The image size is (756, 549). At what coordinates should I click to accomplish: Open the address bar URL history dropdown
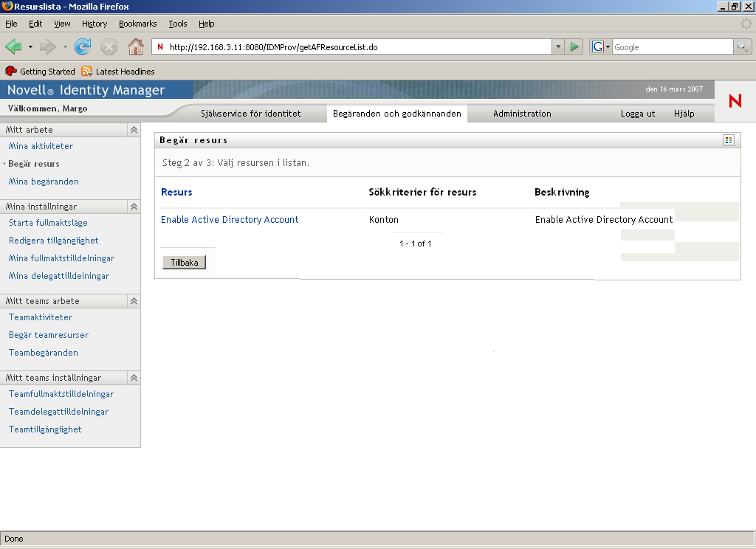click(x=558, y=46)
